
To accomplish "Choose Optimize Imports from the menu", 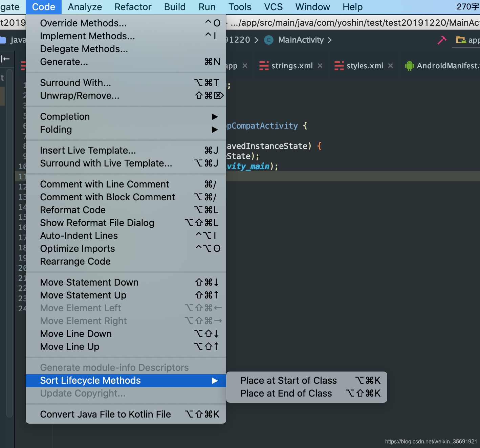I will point(77,248).
